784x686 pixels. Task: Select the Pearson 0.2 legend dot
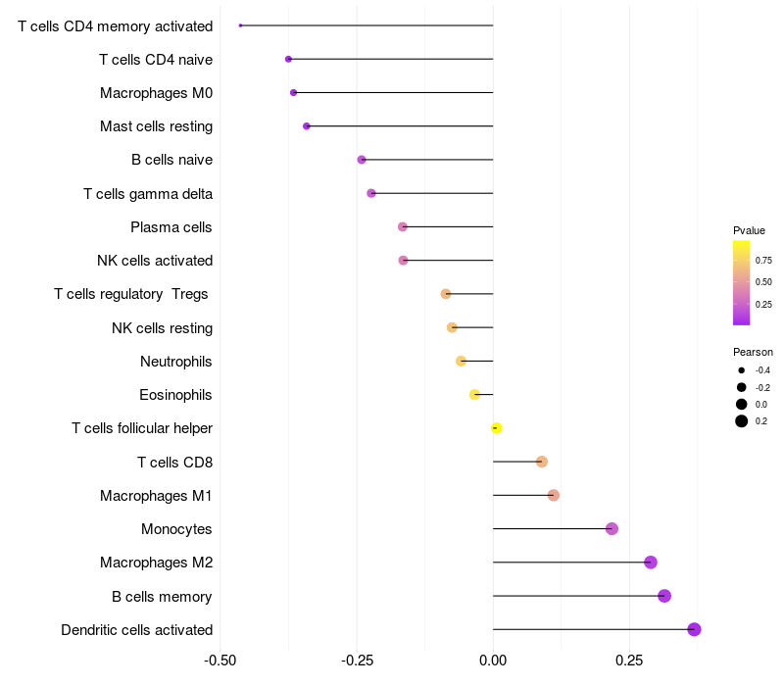pos(742,421)
